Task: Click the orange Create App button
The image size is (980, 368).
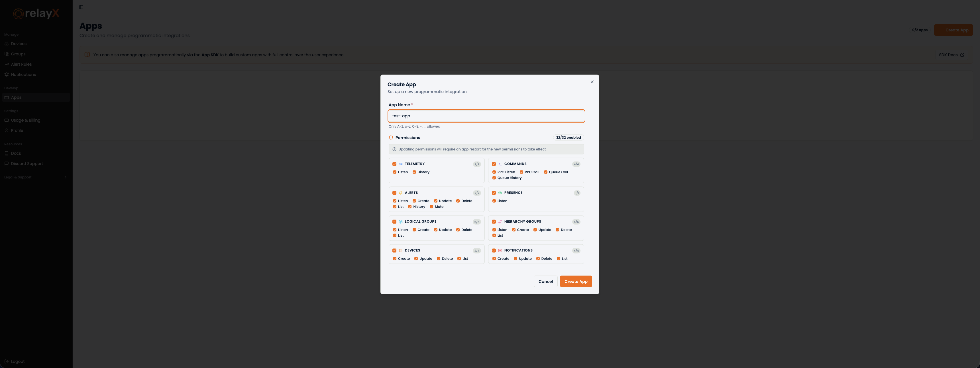Action: [576, 281]
